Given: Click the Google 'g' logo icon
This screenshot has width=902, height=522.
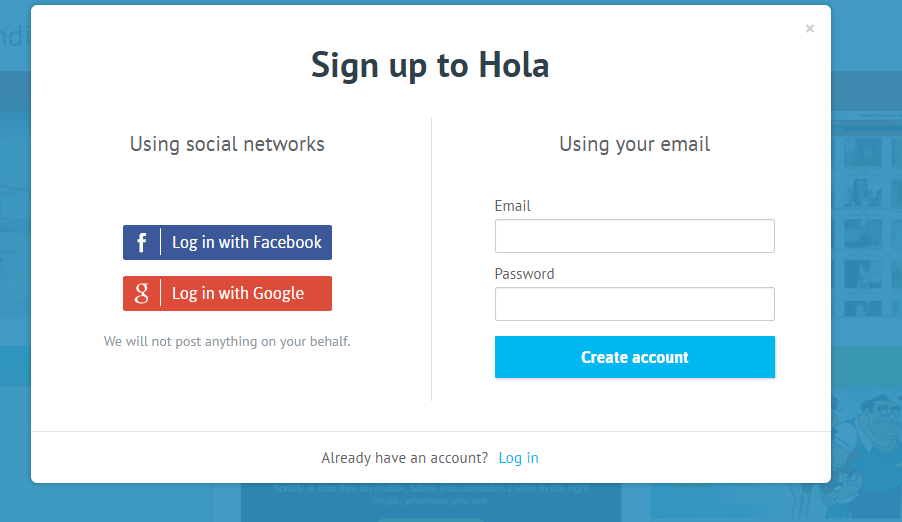Looking at the screenshot, I should tap(142, 294).
